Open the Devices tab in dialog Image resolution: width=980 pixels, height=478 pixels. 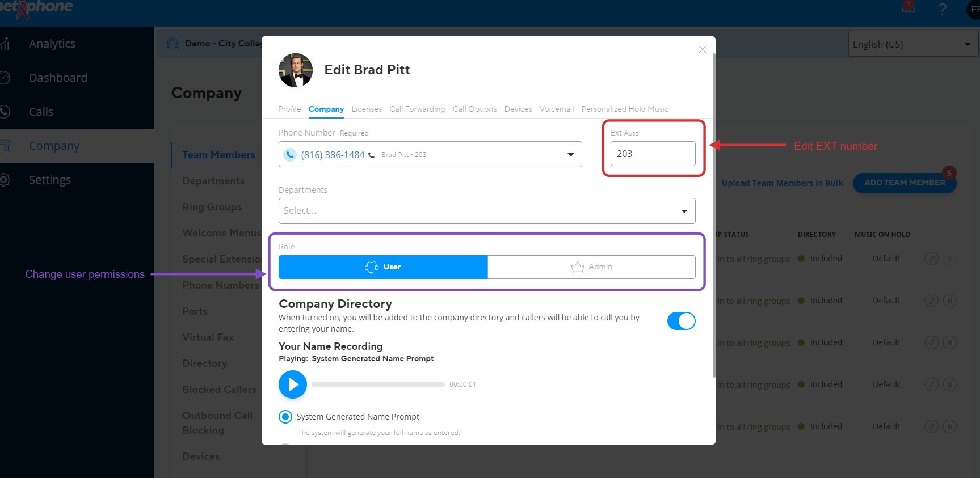[518, 109]
